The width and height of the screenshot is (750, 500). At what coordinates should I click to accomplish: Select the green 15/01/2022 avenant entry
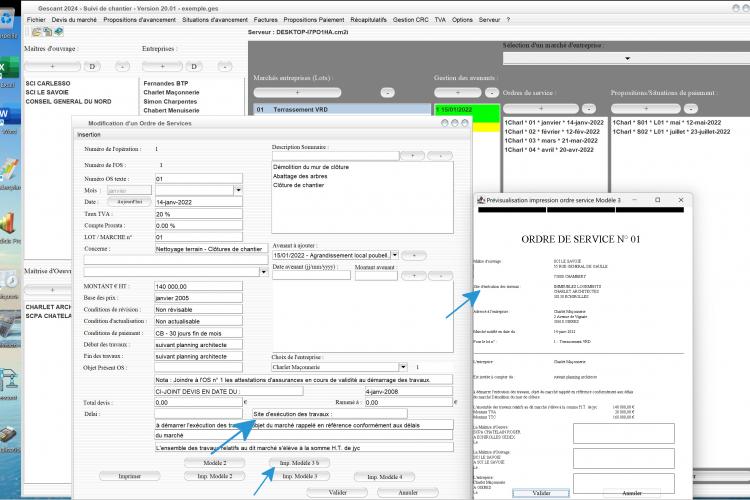coord(467,110)
